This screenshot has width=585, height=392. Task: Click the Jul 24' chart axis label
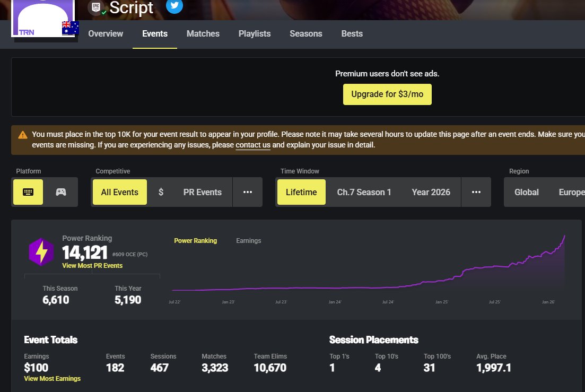[388, 302]
